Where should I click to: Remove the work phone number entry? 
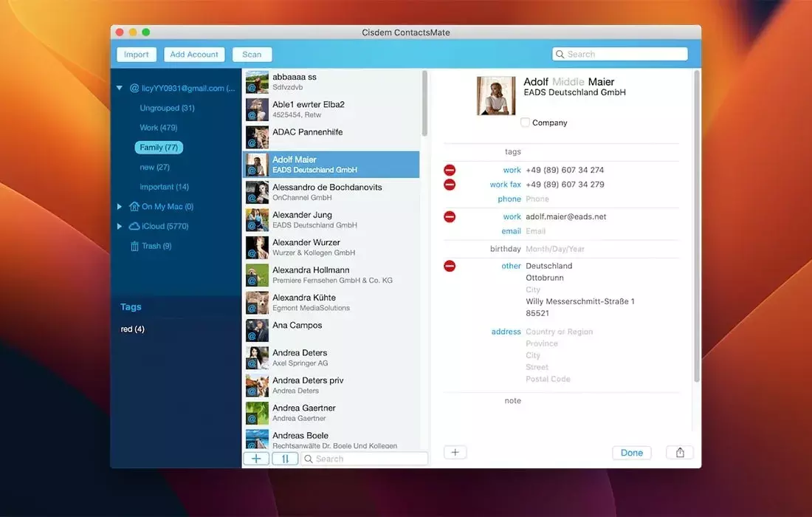point(450,171)
